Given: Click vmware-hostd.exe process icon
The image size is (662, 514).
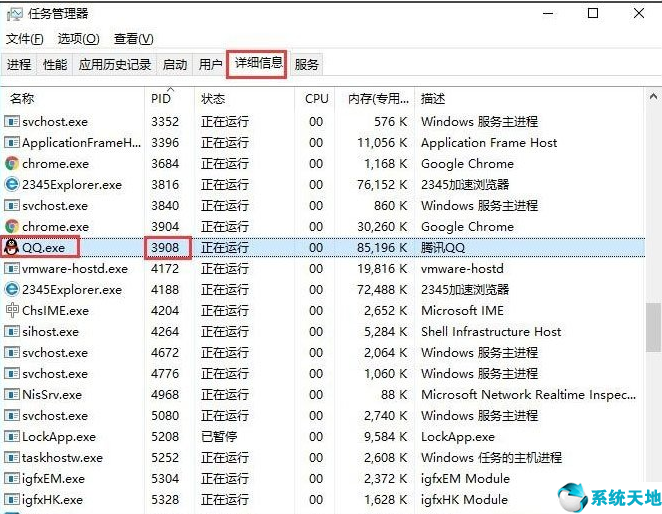Looking at the screenshot, I should (12, 269).
